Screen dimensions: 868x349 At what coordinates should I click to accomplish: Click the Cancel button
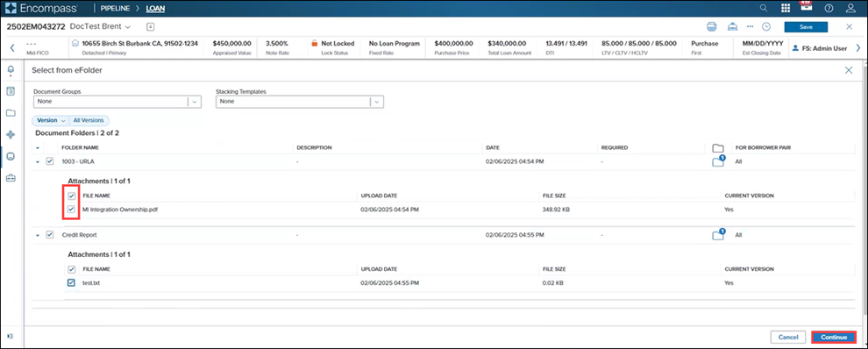pyautogui.click(x=787, y=337)
